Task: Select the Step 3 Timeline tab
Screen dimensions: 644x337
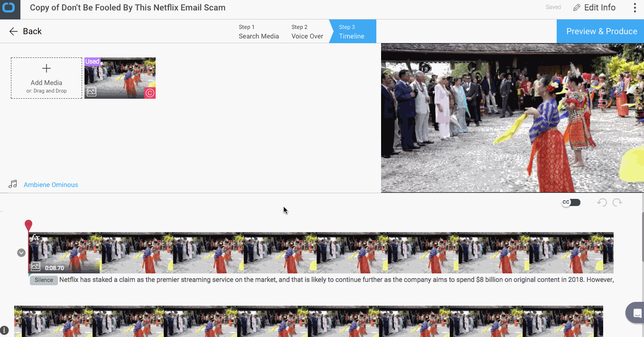Action: click(352, 31)
